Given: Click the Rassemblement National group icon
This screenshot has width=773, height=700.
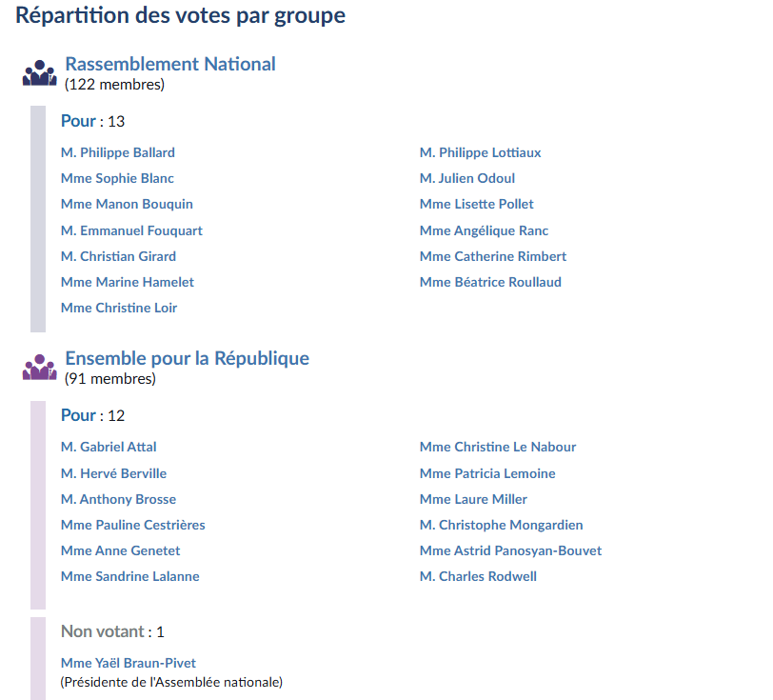Looking at the screenshot, I should coord(39,73).
